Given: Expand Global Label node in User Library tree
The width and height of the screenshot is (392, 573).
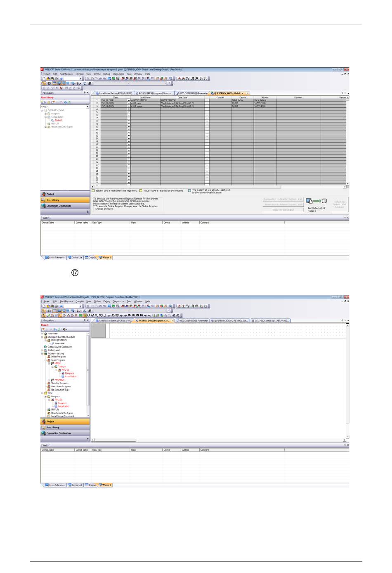Looking at the screenshot, I should (45, 117).
